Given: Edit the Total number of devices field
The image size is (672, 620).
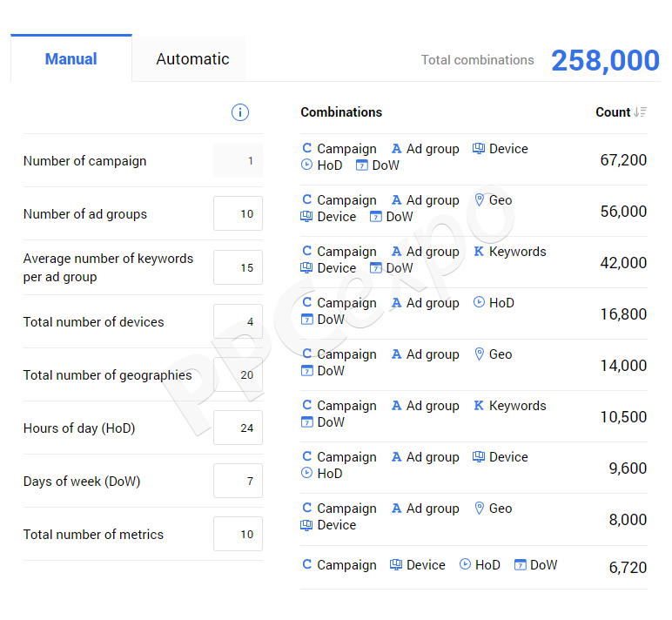Looking at the screenshot, I should pyautogui.click(x=238, y=321).
